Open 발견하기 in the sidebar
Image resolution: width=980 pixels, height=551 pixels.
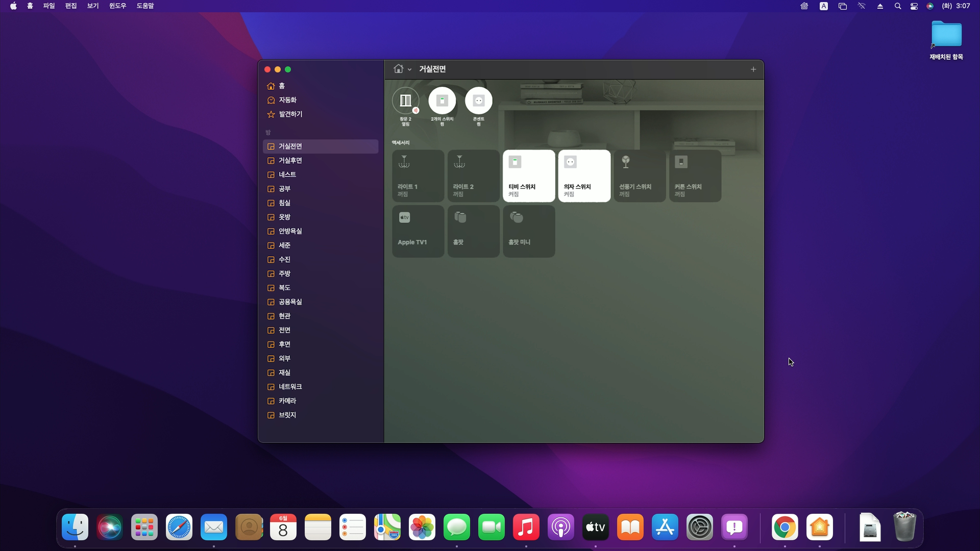click(x=290, y=114)
